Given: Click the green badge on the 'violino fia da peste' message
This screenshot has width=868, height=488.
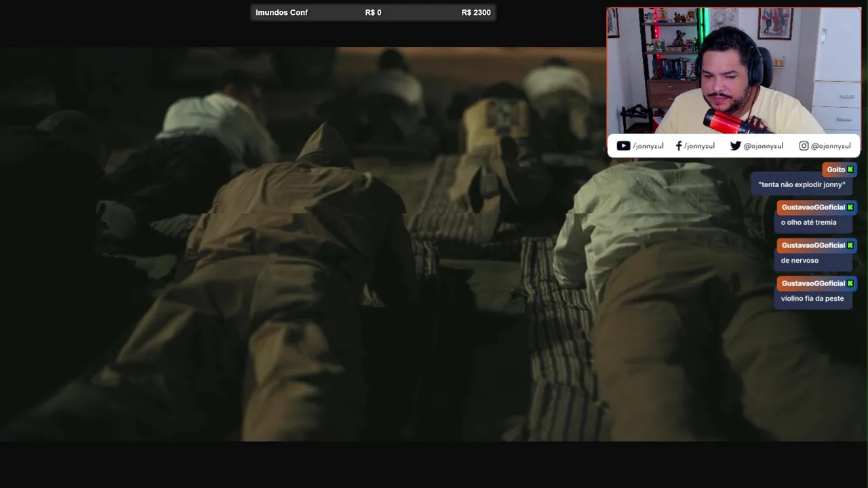Looking at the screenshot, I should coord(850,283).
